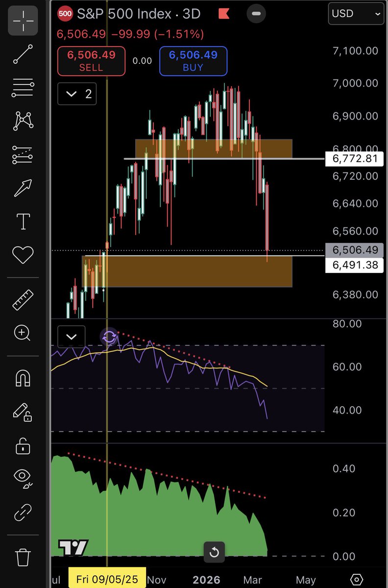Open the Fibonacci retracement tools
The width and height of the screenshot is (388, 588).
point(23,88)
